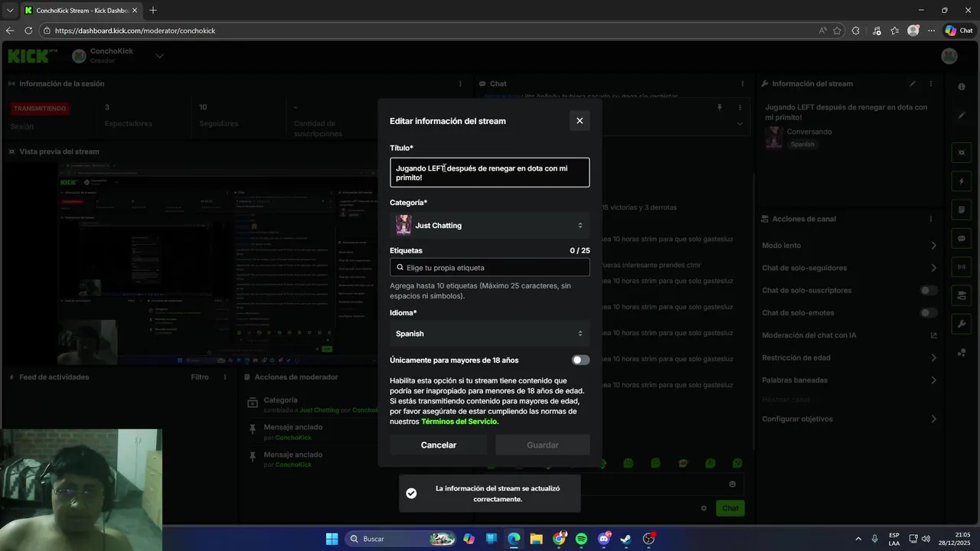Viewport: 980px width, 551px height.
Task: Click the document note icon in right sidebar
Action: pyautogui.click(x=962, y=210)
